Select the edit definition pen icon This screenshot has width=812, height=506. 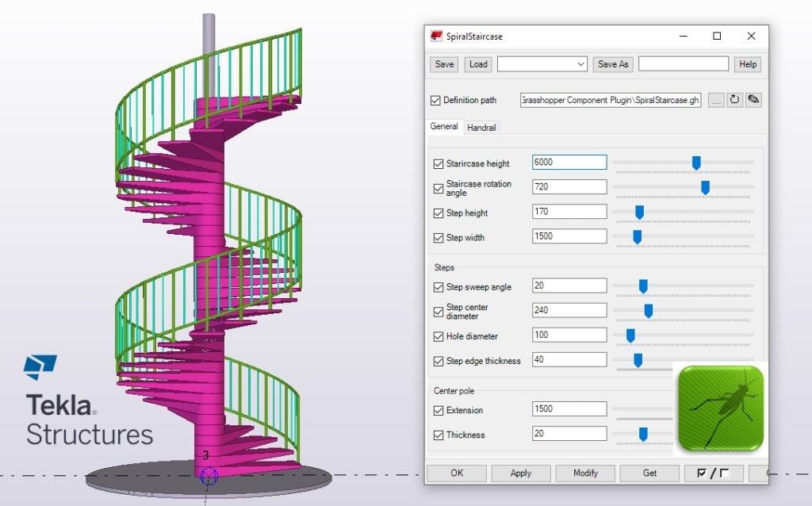pyautogui.click(x=753, y=100)
